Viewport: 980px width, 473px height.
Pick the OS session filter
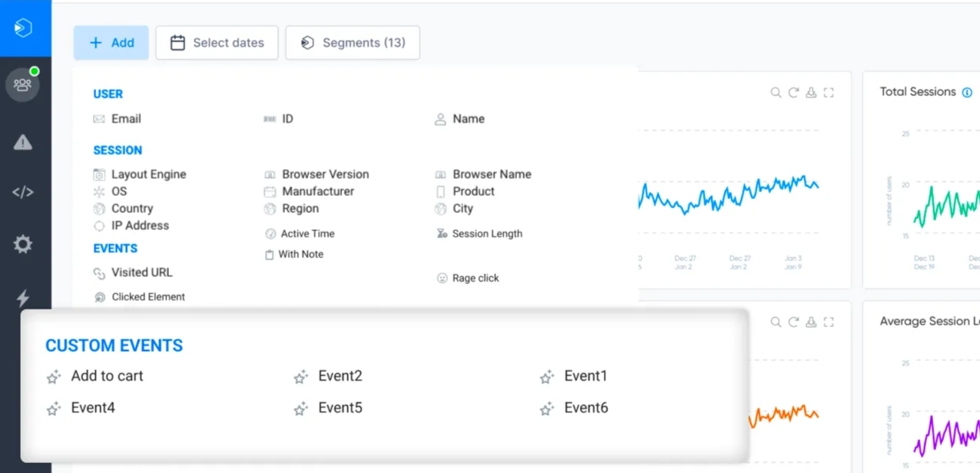point(111,191)
